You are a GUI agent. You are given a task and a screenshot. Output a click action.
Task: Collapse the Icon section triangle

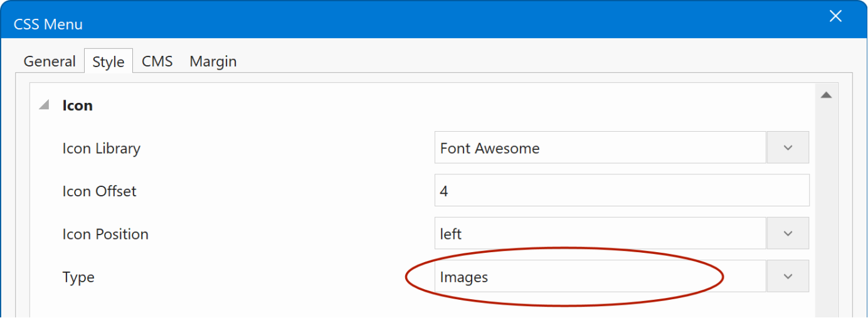44,105
